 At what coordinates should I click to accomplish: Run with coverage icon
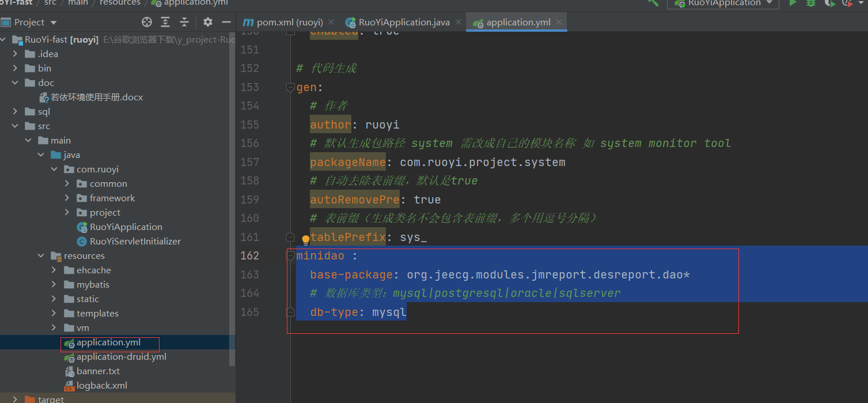pos(829,3)
